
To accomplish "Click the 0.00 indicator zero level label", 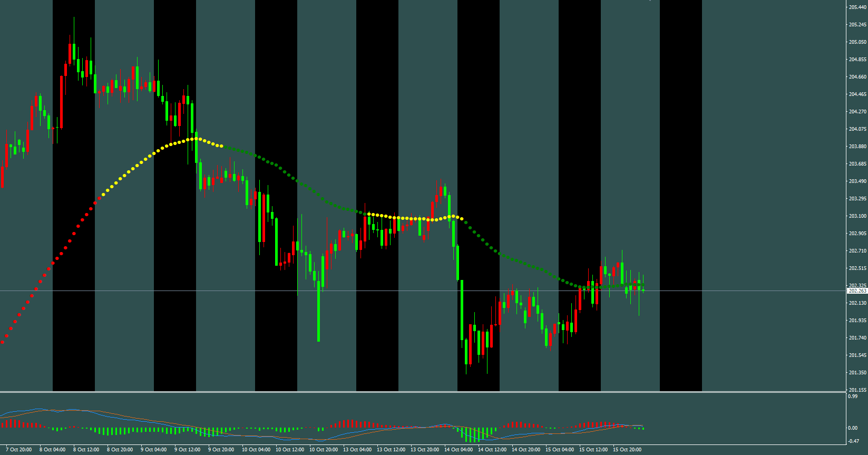I will (852, 428).
